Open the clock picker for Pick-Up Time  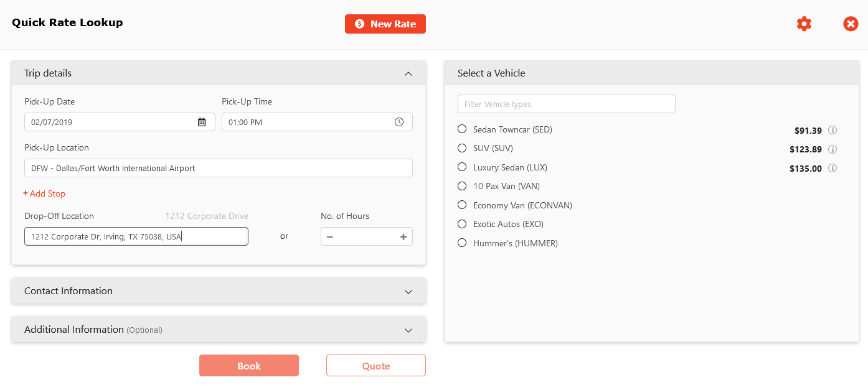coord(399,122)
